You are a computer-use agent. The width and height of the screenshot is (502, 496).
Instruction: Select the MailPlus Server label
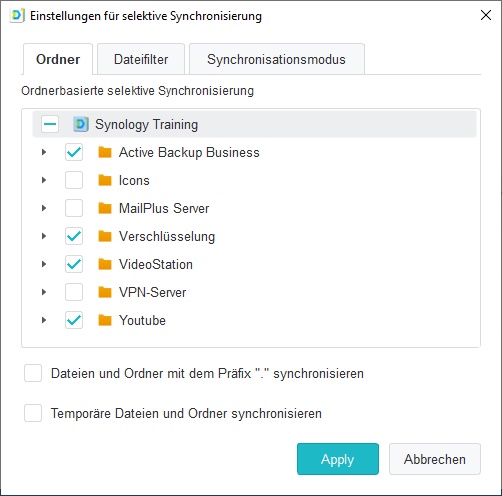point(164,209)
